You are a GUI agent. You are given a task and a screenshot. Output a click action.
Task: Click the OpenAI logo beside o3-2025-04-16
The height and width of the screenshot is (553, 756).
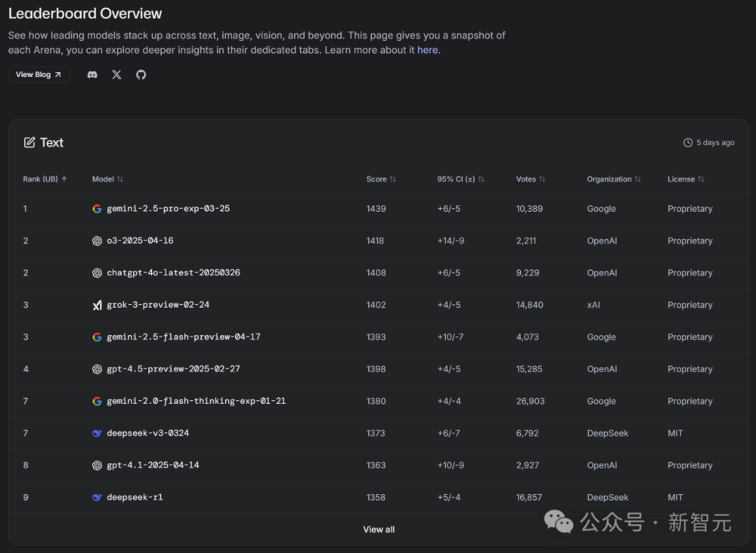97,241
